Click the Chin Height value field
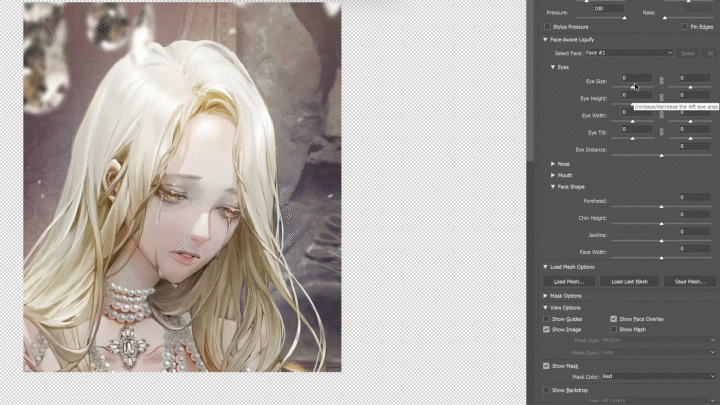The image size is (720, 405). (x=694, y=214)
